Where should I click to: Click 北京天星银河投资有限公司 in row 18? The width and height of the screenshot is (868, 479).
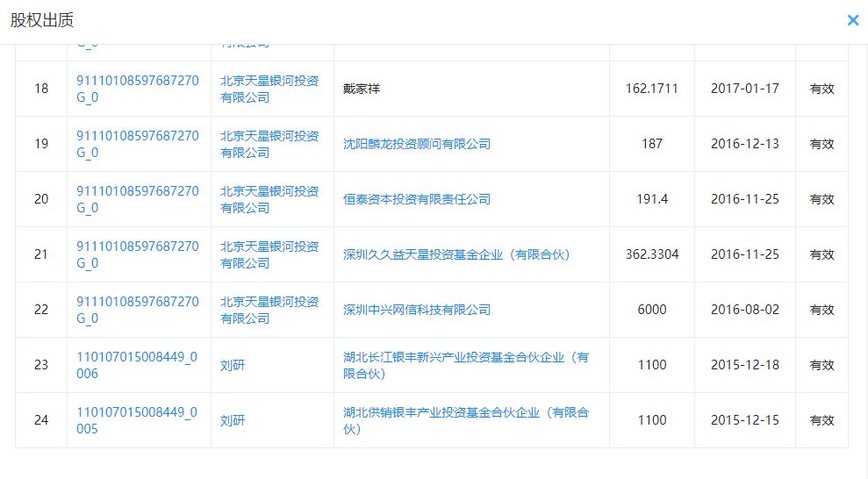pyautogui.click(x=269, y=89)
